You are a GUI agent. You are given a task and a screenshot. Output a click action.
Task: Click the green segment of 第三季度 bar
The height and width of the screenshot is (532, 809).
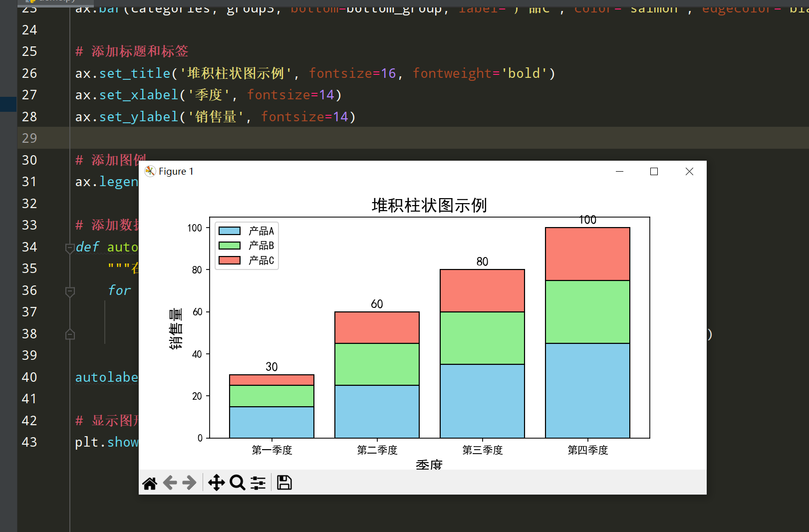click(482, 338)
